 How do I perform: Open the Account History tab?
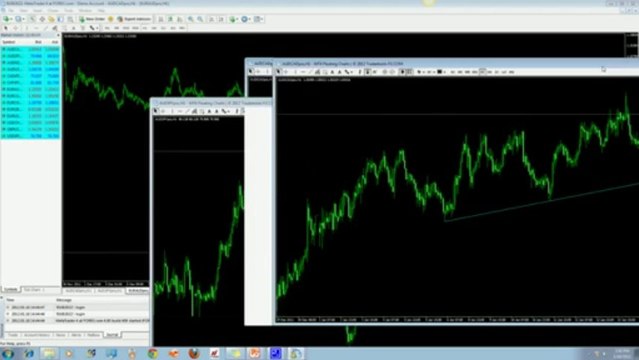[x=37, y=335]
